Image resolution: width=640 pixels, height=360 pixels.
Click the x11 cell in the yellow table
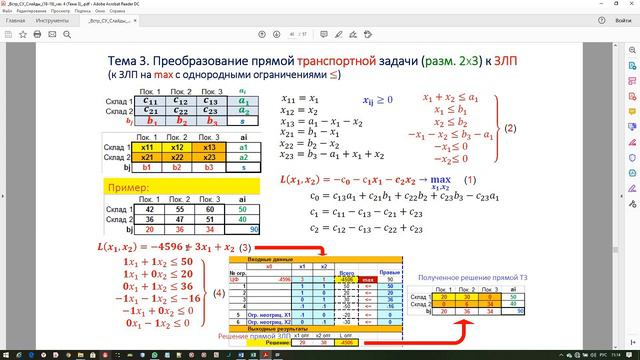(x=147, y=147)
